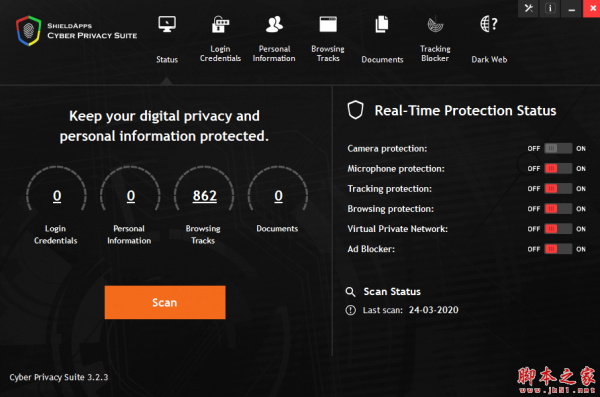Switch to the Tracking Blocker tab label
600x397 pixels.
click(435, 54)
